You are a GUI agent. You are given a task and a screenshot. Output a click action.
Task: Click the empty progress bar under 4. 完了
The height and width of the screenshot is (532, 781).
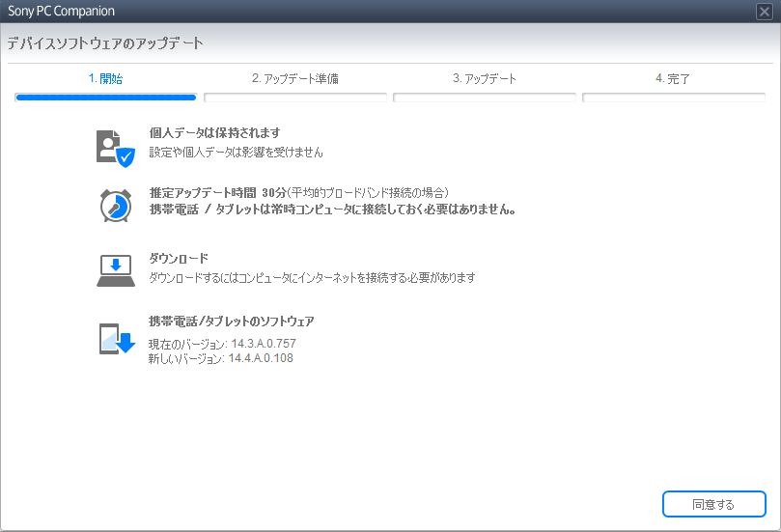tap(674, 98)
